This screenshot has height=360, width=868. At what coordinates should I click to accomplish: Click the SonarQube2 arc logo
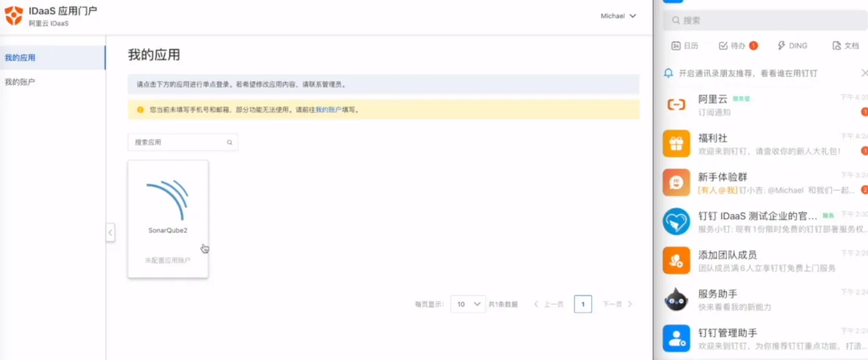pos(168,200)
